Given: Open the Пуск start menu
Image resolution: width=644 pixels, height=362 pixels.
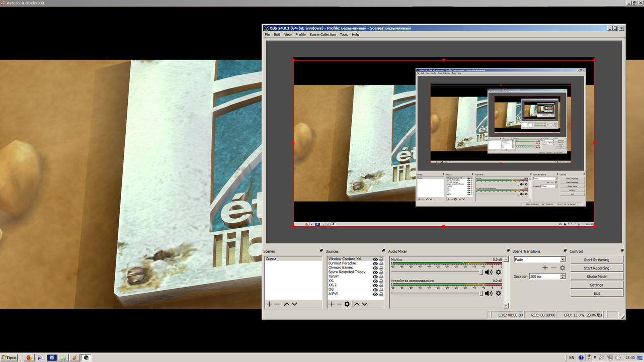Looking at the screenshot, I should coord(9,357).
